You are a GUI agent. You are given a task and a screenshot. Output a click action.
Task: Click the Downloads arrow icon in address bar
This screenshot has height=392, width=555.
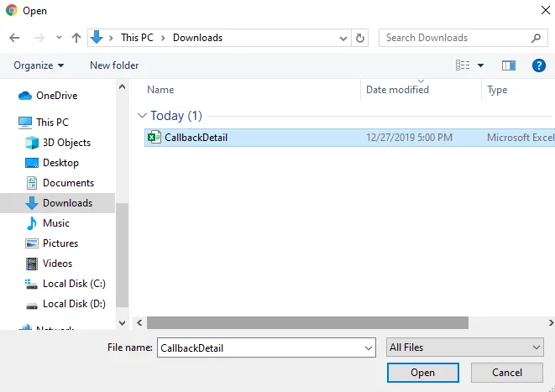(97, 37)
